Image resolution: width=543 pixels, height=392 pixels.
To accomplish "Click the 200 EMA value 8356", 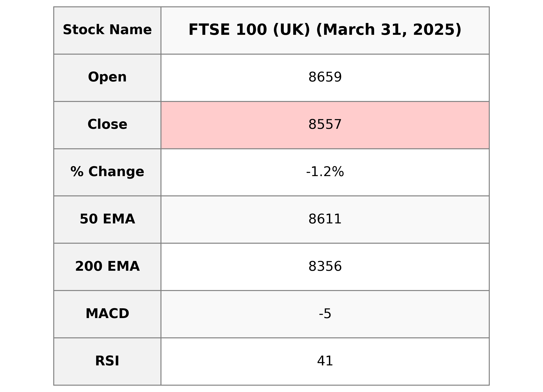I will pyautogui.click(x=325, y=267).
